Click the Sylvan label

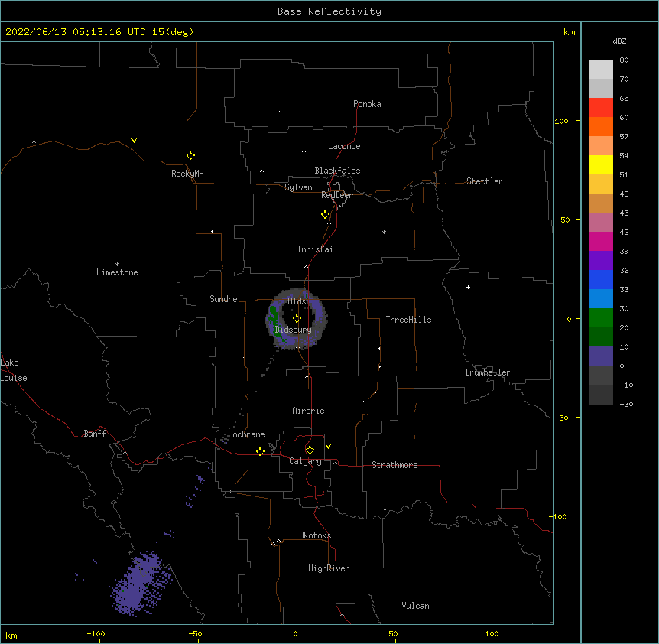pos(298,187)
